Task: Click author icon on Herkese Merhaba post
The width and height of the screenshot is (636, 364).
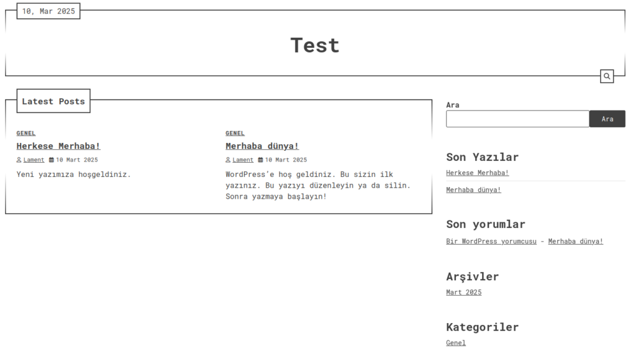Action: [x=19, y=160]
